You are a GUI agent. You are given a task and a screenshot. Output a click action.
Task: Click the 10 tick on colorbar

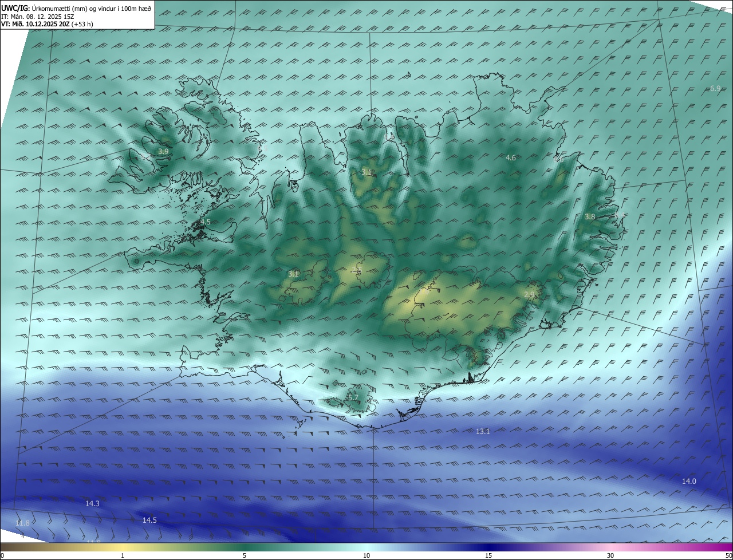[x=366, y=555]
